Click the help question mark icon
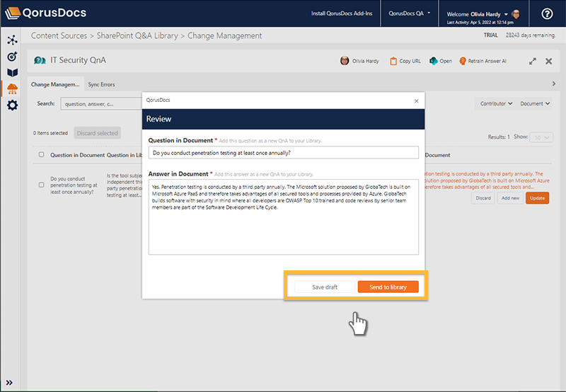Image resolution: width=566 pixels, height=392 pixels. [x=546, y=13]
